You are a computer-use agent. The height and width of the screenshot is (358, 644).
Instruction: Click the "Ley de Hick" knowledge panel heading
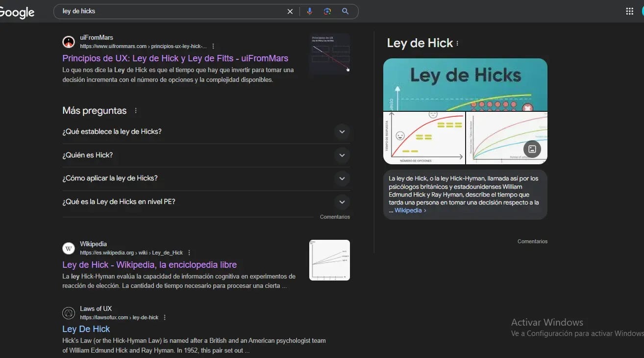click(420, 43)
